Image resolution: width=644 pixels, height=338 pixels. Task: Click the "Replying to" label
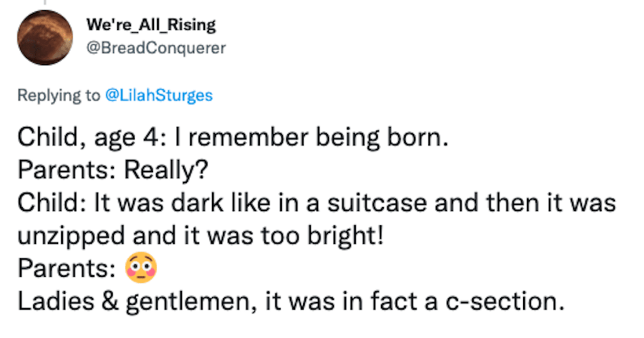click(58, 96)
